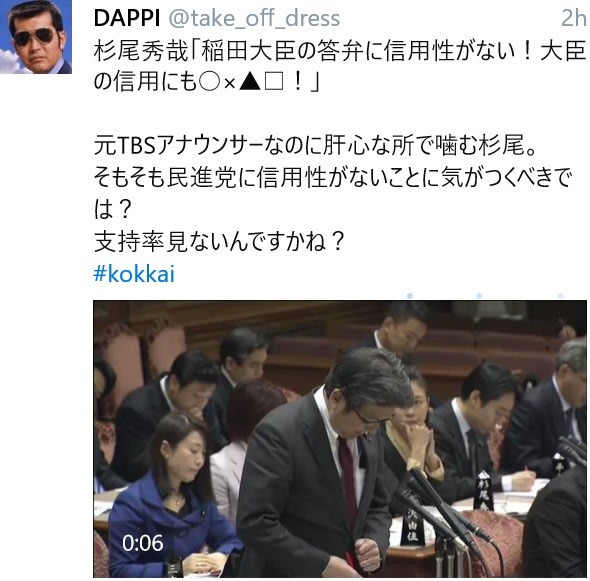Visit the @take_off_dress handle
Image resolution: width=590 pixels, height=581 pixels.
pos(254,18)
